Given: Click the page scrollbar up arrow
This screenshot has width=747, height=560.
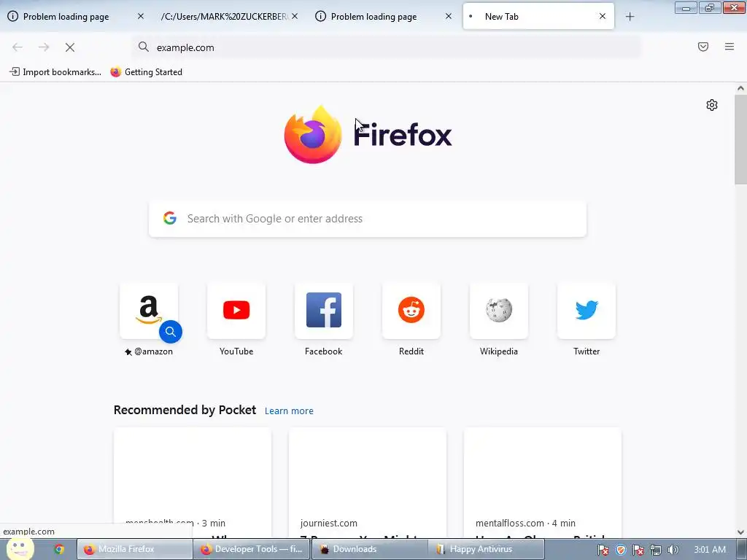Looking at the screenshot, I should (740, 88).
